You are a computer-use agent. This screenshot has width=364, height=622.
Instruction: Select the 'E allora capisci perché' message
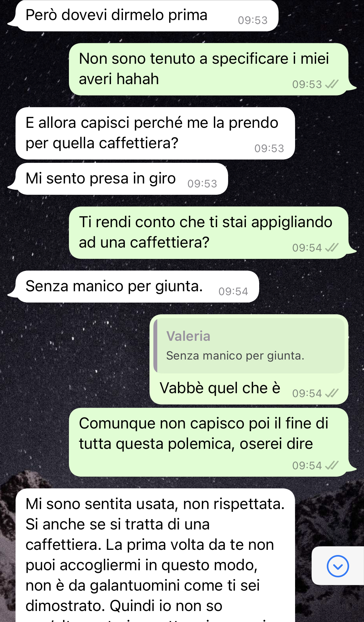[x=155, y=133]
